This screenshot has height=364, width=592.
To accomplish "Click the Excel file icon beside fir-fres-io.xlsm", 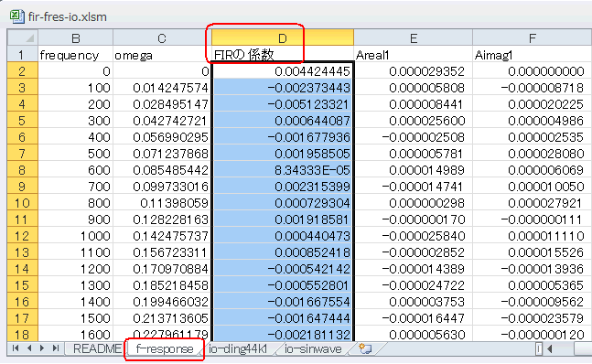I will click(16, 16).
